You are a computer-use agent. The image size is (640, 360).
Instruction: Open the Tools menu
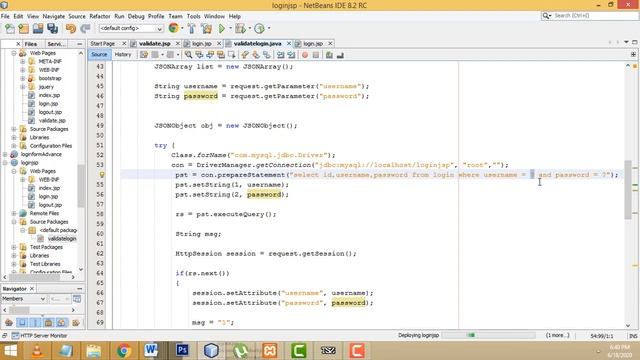tap(193, 16)
